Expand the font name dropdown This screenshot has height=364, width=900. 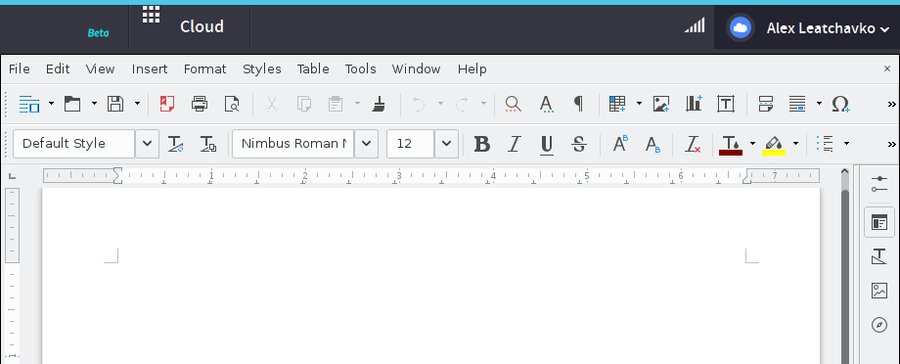(x=366, y=144)
